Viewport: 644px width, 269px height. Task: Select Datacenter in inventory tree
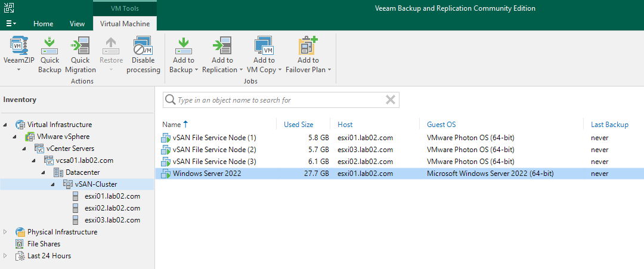(82, 172)
